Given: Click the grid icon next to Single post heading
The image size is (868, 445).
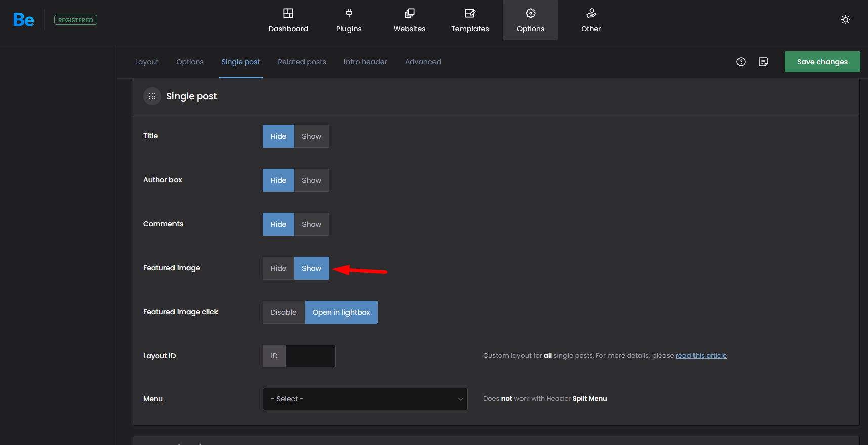Looking at the screenshot, I should pos(152,96).
